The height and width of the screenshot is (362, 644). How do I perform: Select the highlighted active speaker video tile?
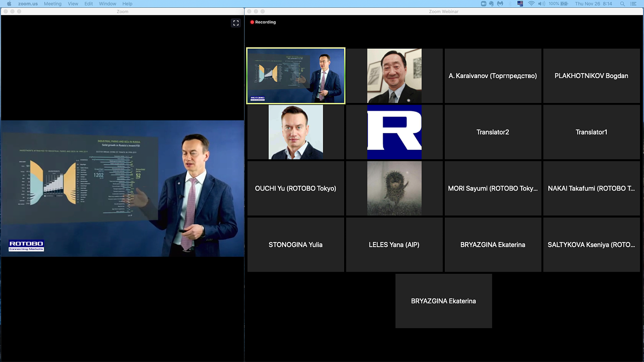[296, 76]
